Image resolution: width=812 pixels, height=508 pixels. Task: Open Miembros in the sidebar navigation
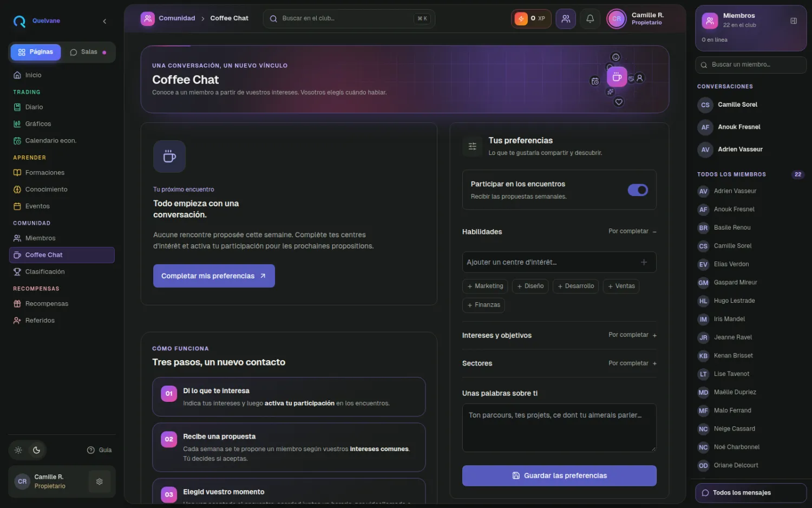coord(62,238)
